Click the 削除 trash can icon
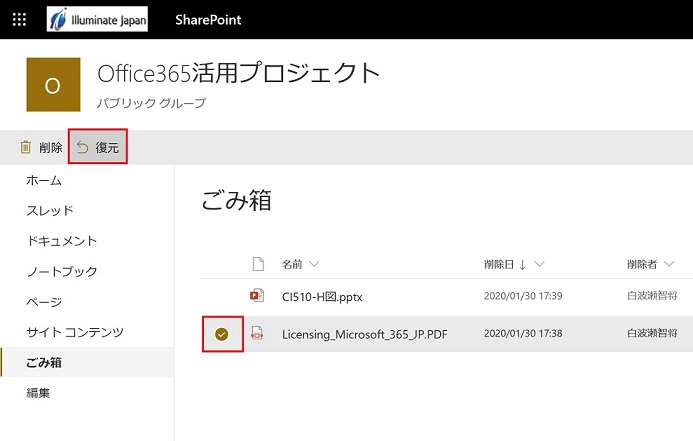693x441 pixels. pos(26,147)
